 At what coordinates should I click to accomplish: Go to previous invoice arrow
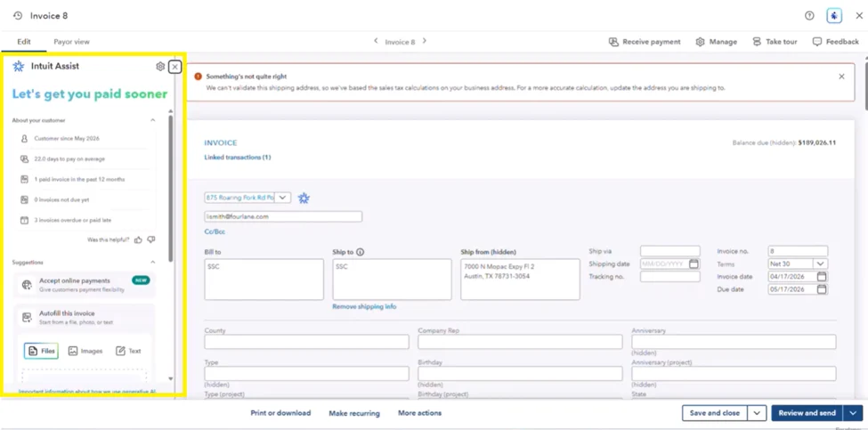(x=376, y=41)
